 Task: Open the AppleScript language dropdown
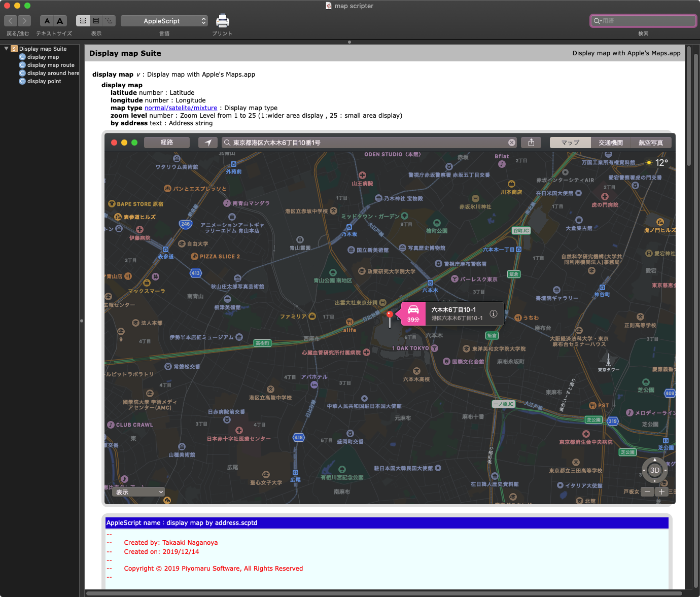pos(164,21)
